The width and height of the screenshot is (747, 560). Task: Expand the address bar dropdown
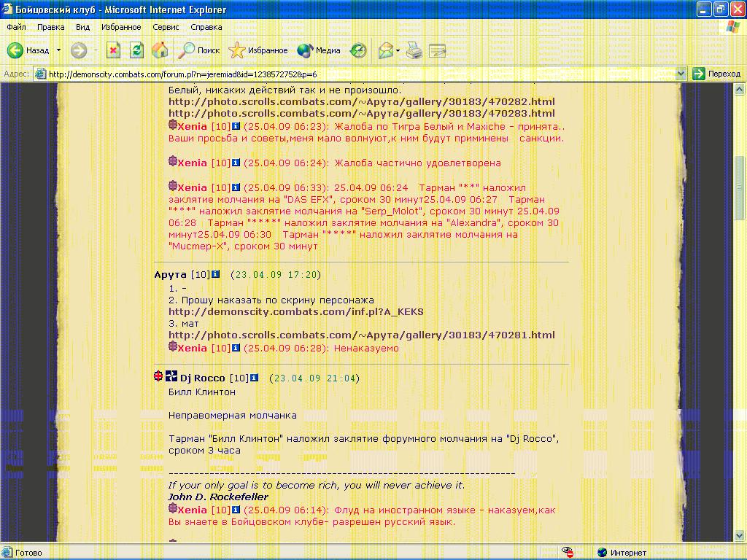pyautogui.click(x=681, y=74)
